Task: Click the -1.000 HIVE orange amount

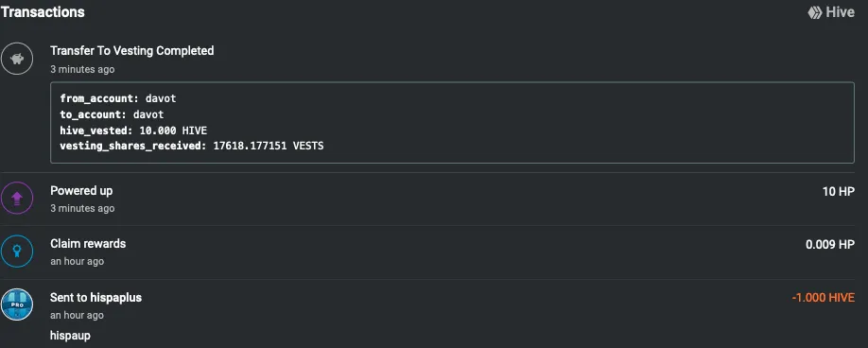Action: [x=824, y=298]
